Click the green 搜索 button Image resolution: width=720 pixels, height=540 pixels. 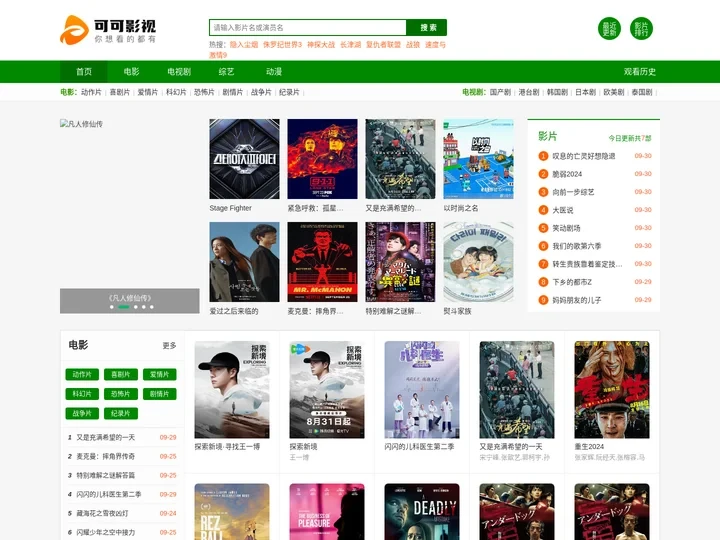[x=427, y=28]
